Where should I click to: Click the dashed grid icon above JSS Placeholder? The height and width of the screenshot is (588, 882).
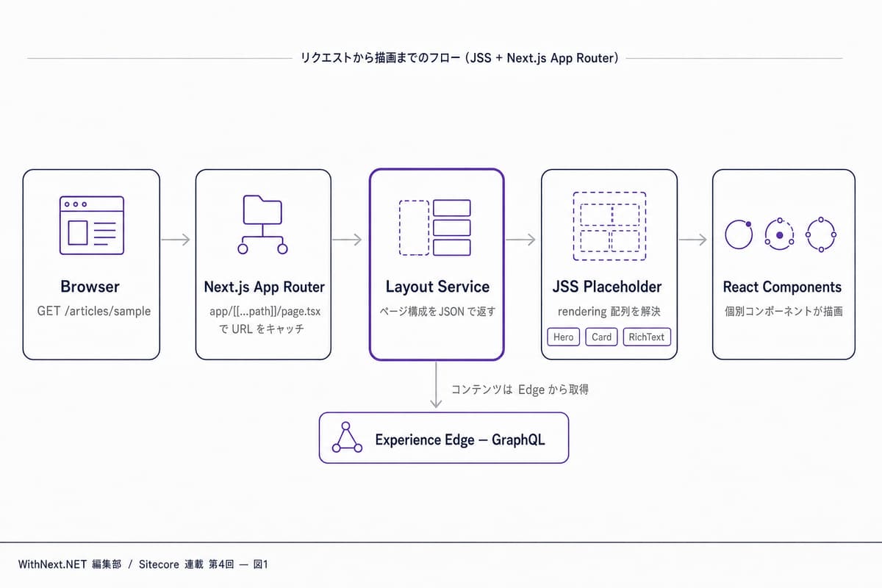point(609,226)
